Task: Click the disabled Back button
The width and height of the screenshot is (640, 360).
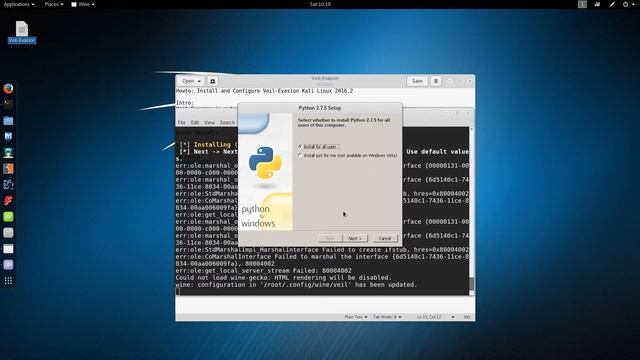Action: [x=330, y=238]
